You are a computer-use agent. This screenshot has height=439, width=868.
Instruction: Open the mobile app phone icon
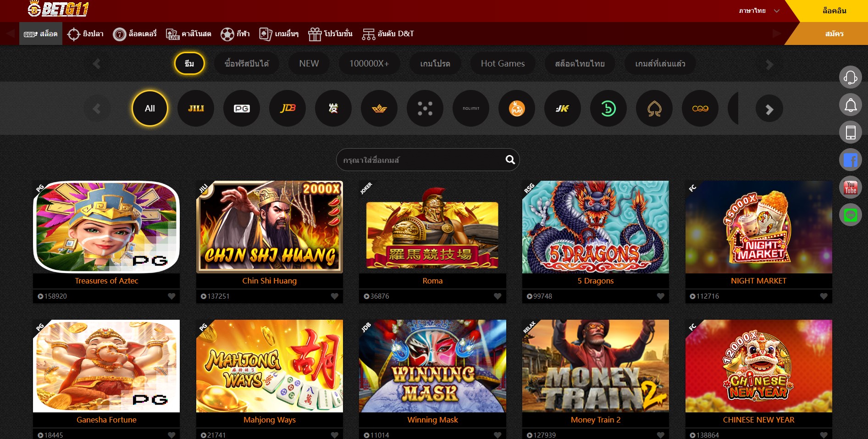pos(851,133)
